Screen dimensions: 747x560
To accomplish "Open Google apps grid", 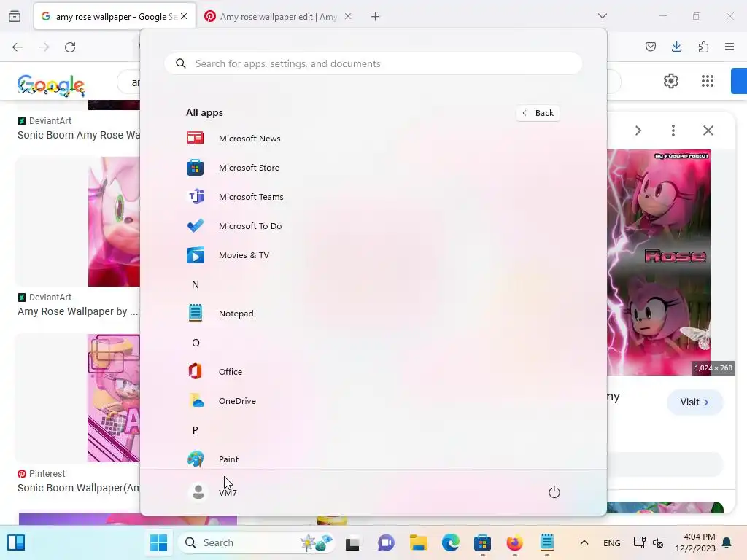I will 708,81.
